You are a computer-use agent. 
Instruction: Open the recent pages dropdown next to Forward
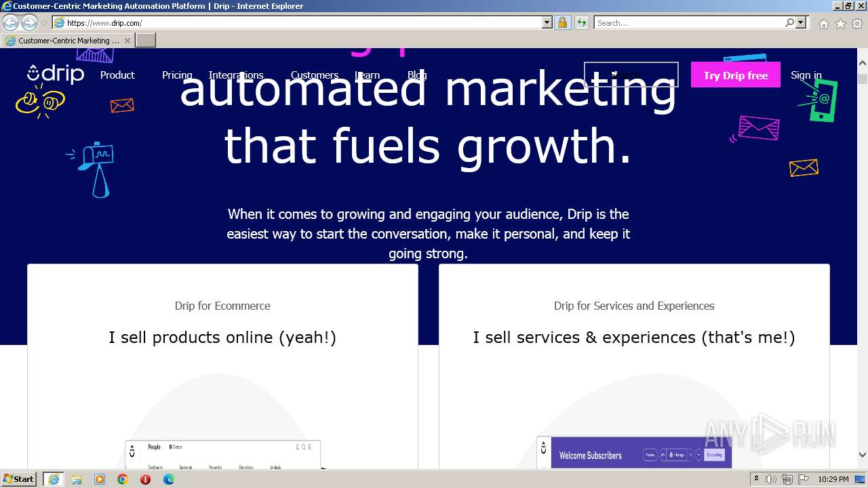pyautogui.click(x=44, y=23)
